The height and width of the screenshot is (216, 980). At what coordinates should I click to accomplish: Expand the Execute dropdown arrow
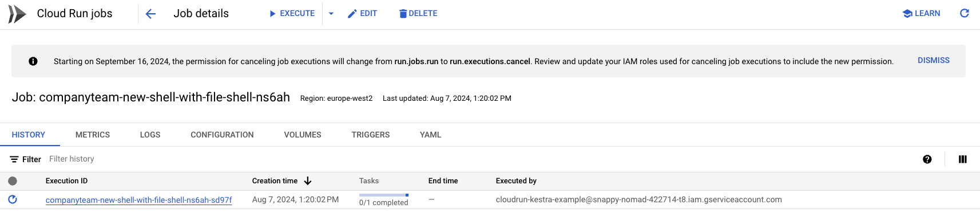pyautogui.click(x=331, y=14)
